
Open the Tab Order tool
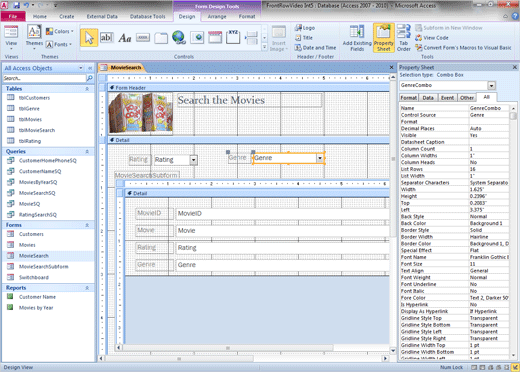click(x=404, y=38)
